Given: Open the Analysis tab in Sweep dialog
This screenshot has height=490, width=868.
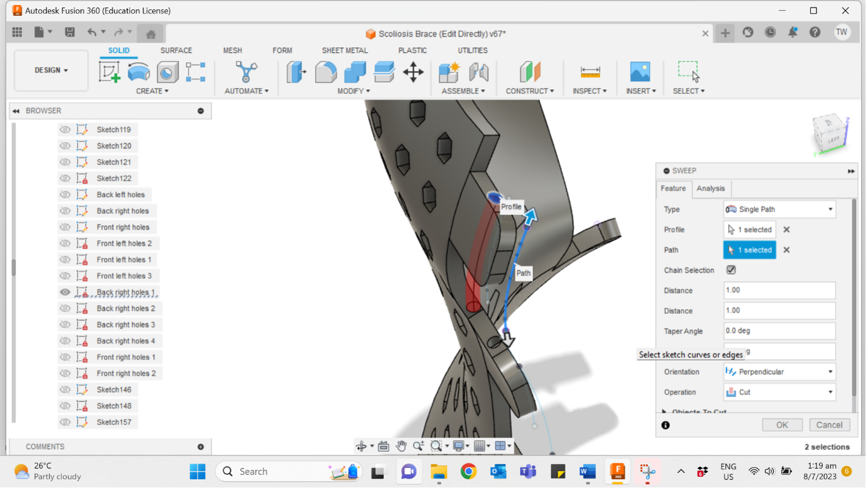Looking at the screenshot, I should 711,189.
